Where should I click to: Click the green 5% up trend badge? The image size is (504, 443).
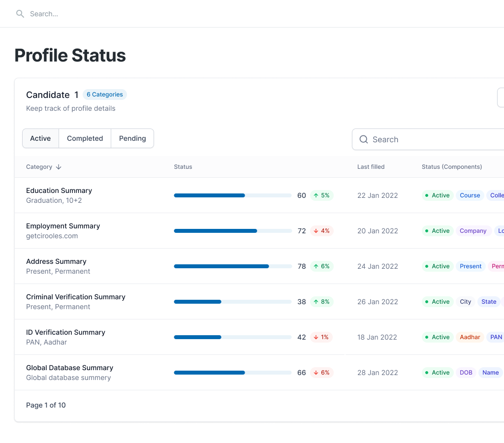click(x=321, y=195)
